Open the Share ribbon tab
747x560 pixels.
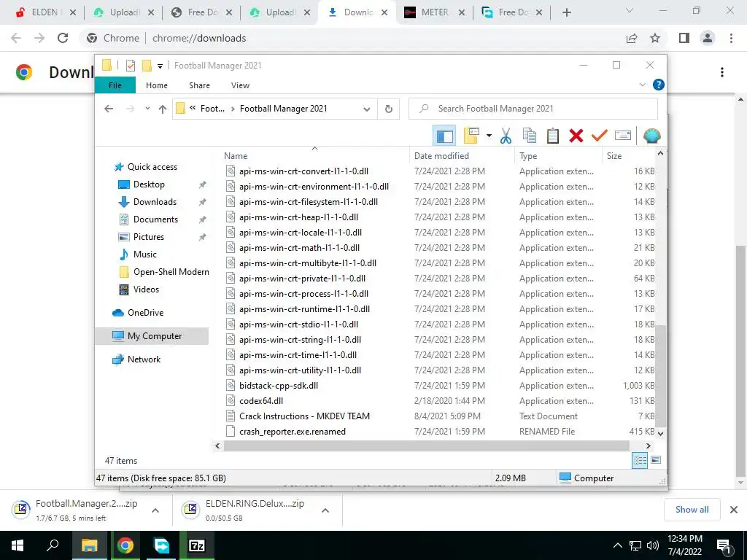(199, 85)
